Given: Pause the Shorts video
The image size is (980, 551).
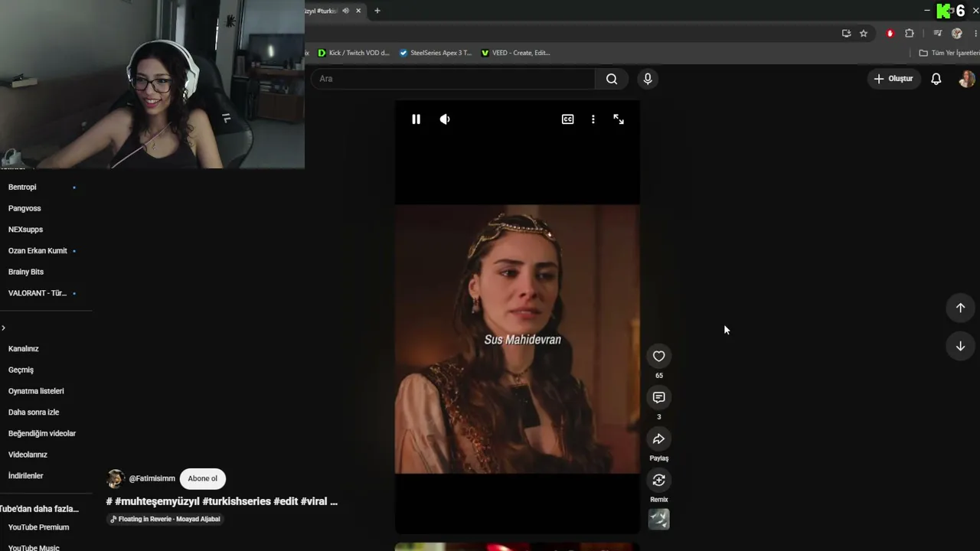Looking at the screenshot, I should (416, 119).
